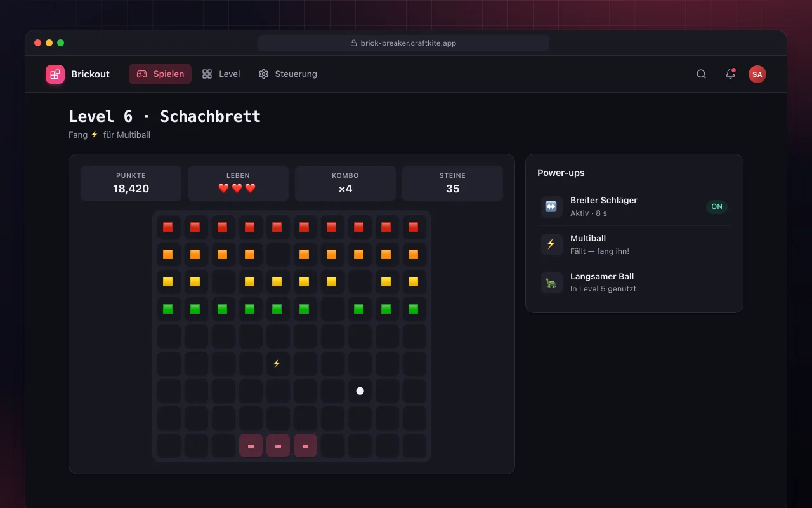Click the Langsamer Ball turtle icon
The height and width of the screenshot is (508, 812).
click(x=551, y=283)
